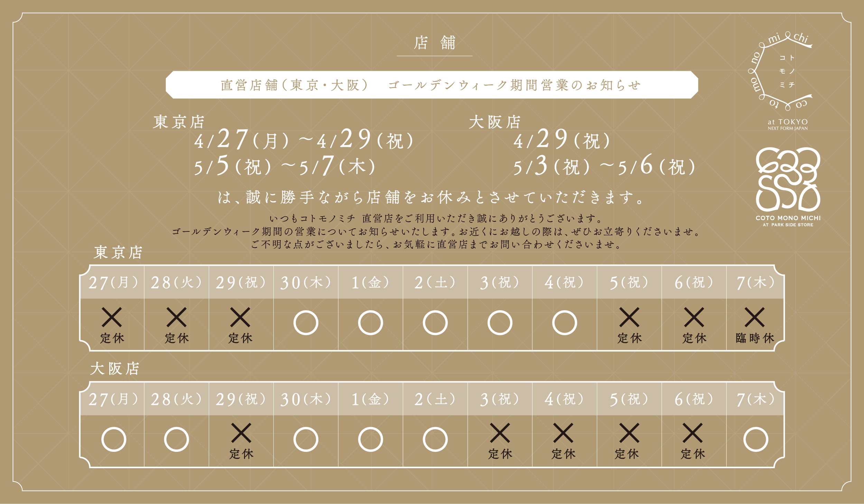Click the 大阪店 label above the second table

(115, 369)
